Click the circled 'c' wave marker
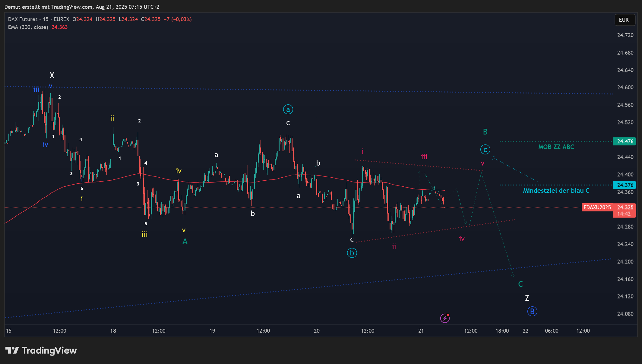The image size is (642, 364). [485, 150]
